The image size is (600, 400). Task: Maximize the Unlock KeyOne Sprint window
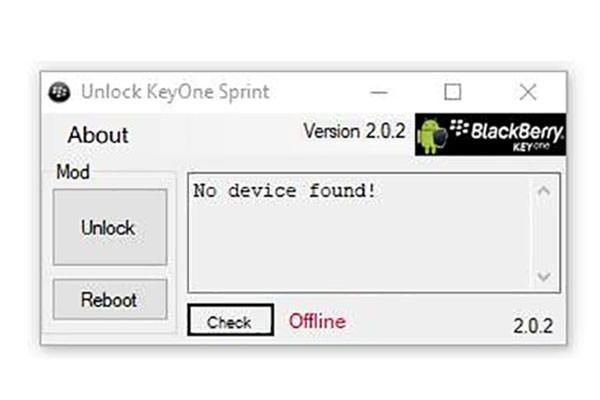pyautogui.click(x=452, y=92)
